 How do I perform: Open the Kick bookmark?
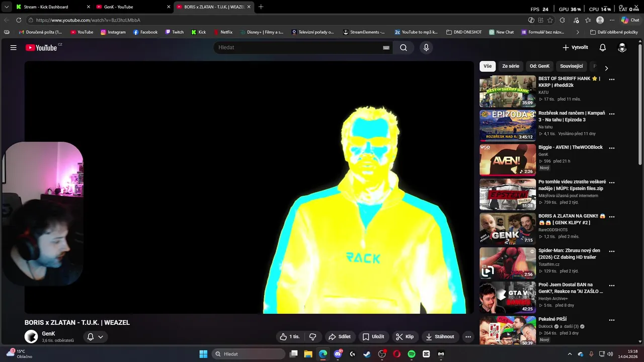pyautogui.click(x=199, y=32)
